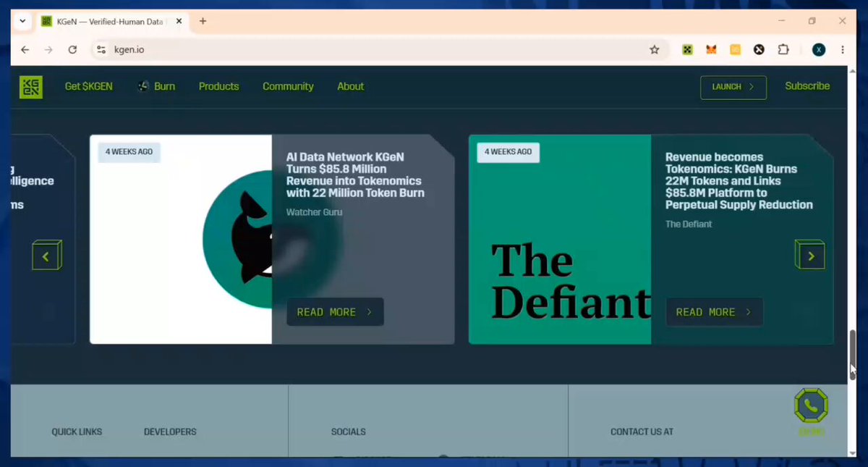
Task: Open the Burn navigation item
Action: (x=157, y=86)
